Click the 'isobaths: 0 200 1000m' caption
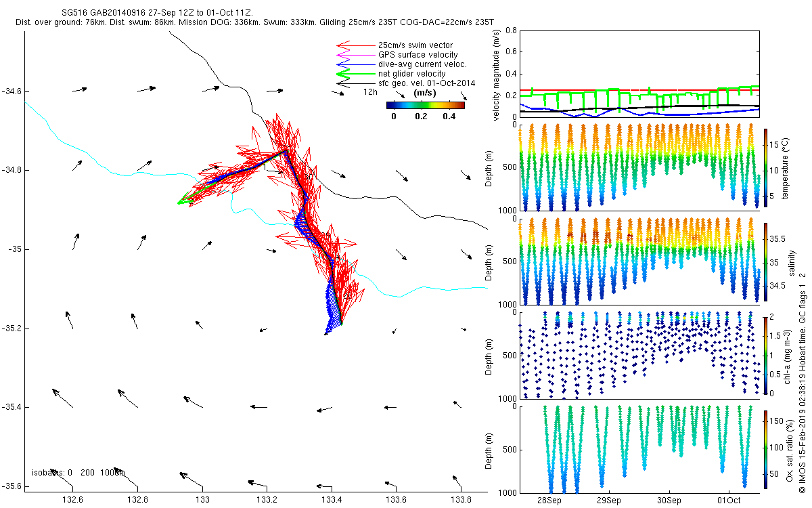 click(78, 473)
